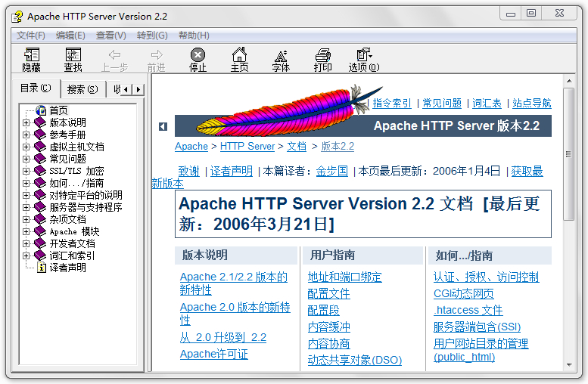Click the 前进 (Forward) arrow icon
Image resolution: width=588 pixels, height=384 pixels.
tap(157, 54)
